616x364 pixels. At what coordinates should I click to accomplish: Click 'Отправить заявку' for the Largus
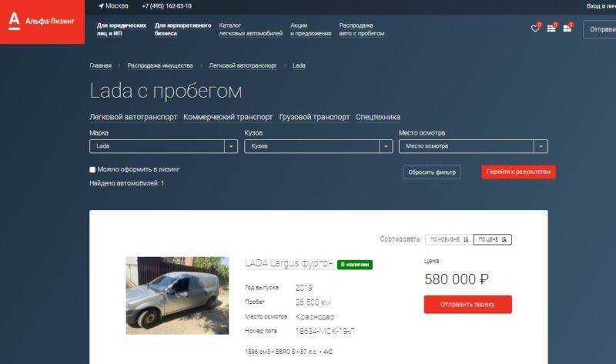468,304
